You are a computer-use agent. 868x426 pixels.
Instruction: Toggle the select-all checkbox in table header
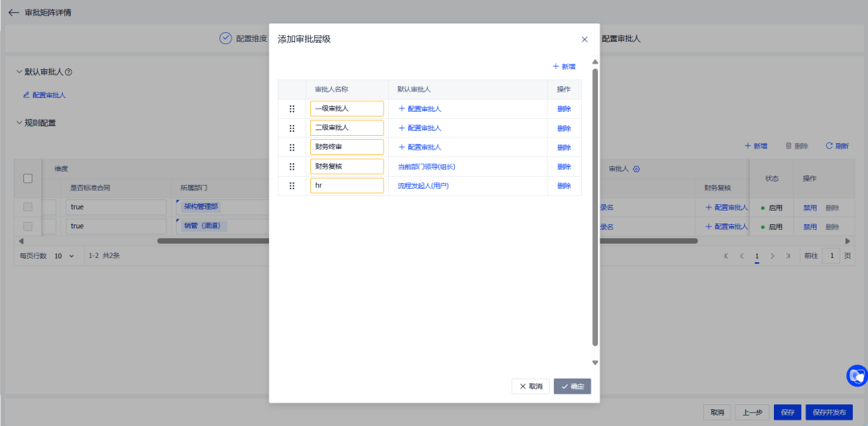click(27, 178)
